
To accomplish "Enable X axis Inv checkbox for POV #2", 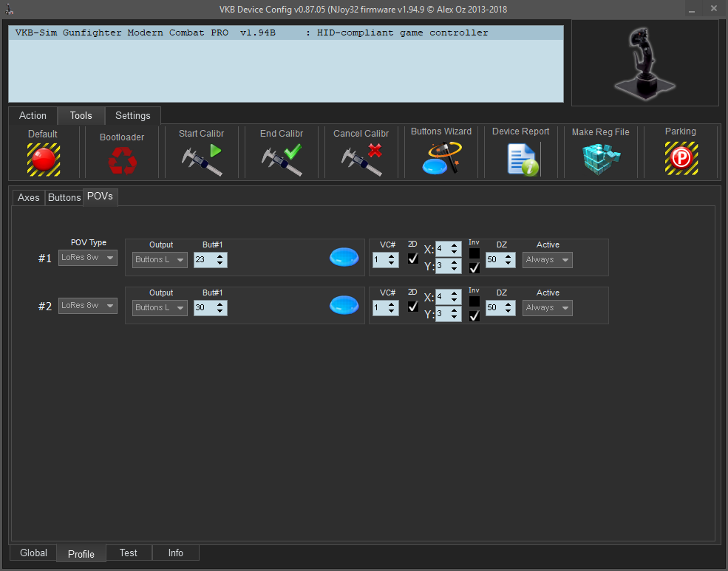I will tap(474, 301).
